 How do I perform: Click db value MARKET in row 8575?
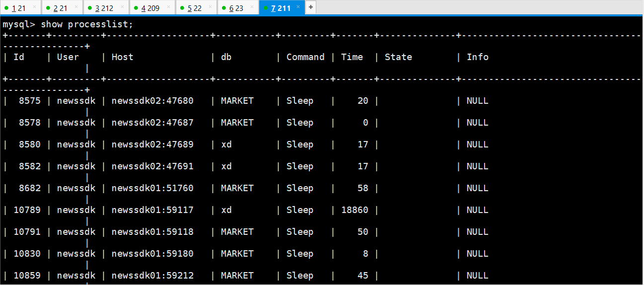click(237, 101)
